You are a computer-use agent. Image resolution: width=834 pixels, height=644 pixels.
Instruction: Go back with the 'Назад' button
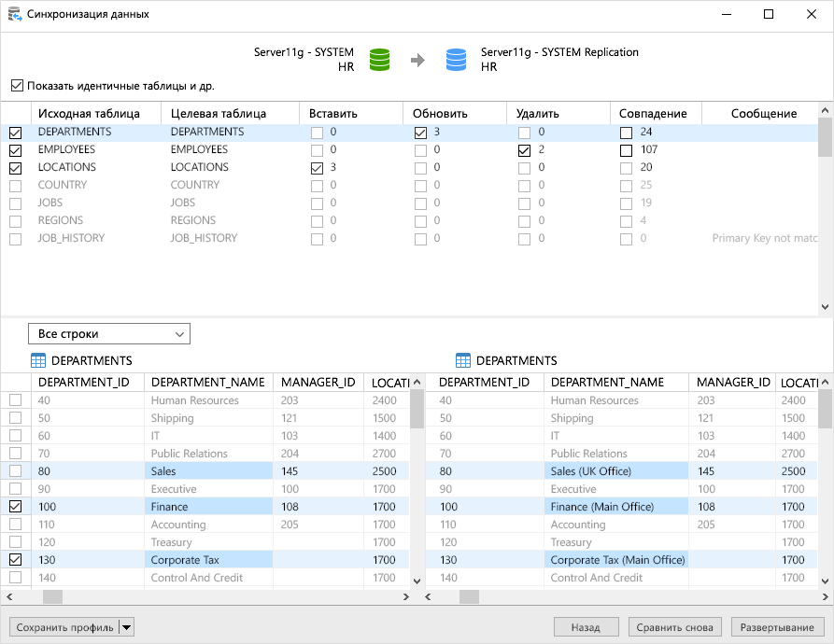[586, 627]
